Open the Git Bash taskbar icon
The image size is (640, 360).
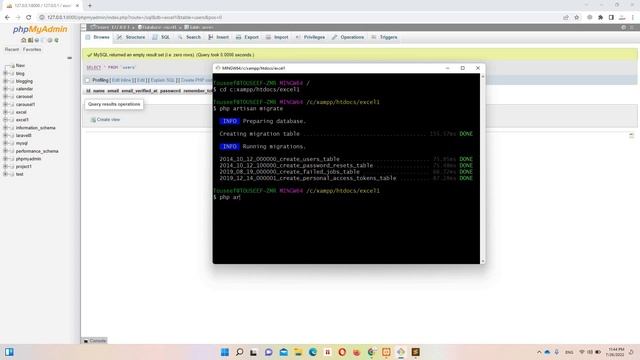401,352
